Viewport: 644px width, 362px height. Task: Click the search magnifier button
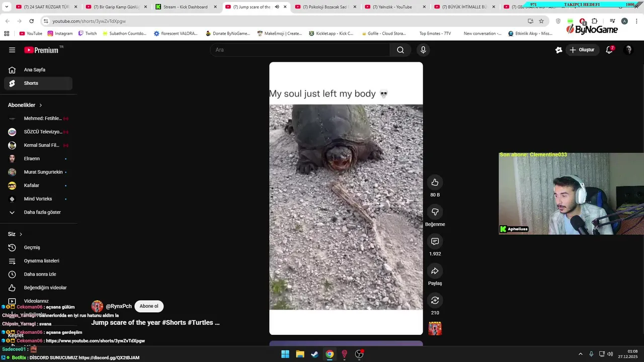(x=400, y=50)
